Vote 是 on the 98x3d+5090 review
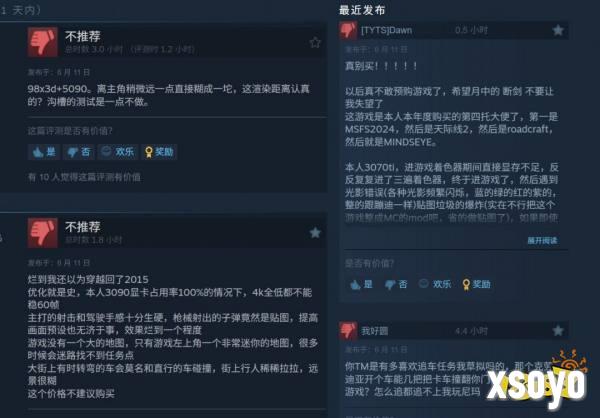 pos(44,152)
